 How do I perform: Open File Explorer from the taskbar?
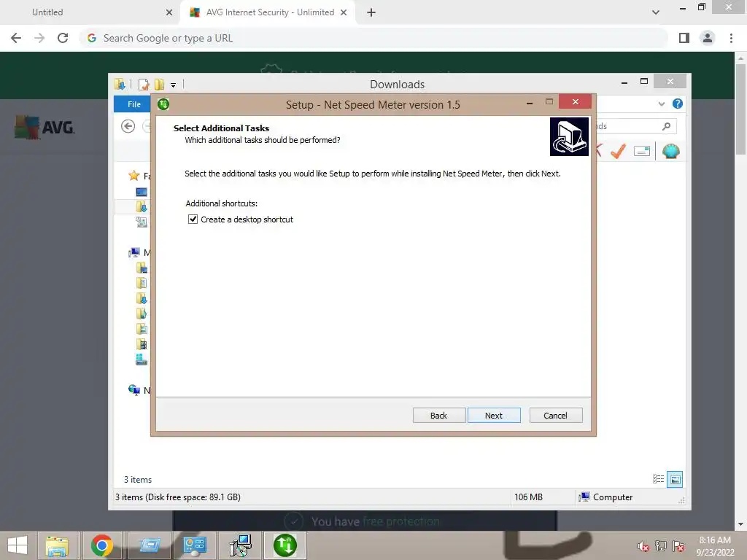[57, 545]
